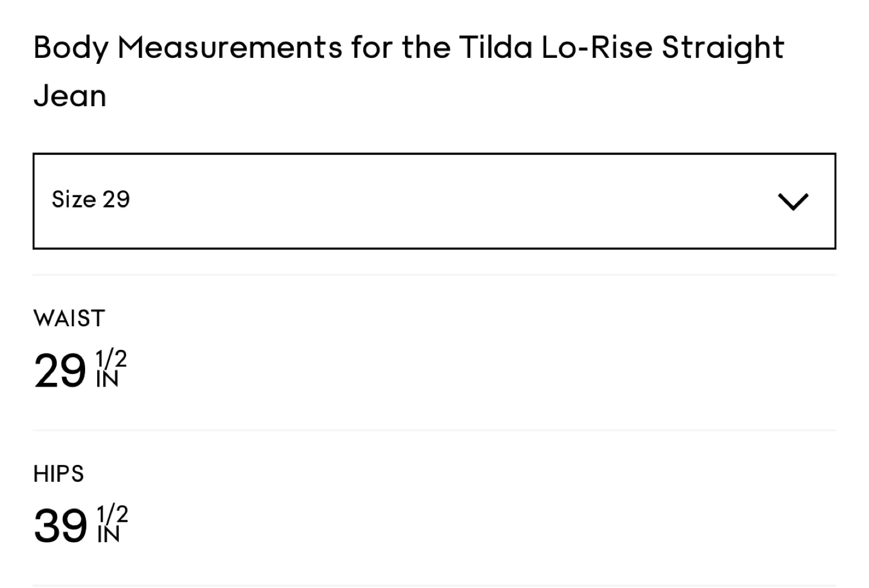Click the word "Jean" on second heading line
Viewport: 869px width, 588px height.
pos(70,96)
